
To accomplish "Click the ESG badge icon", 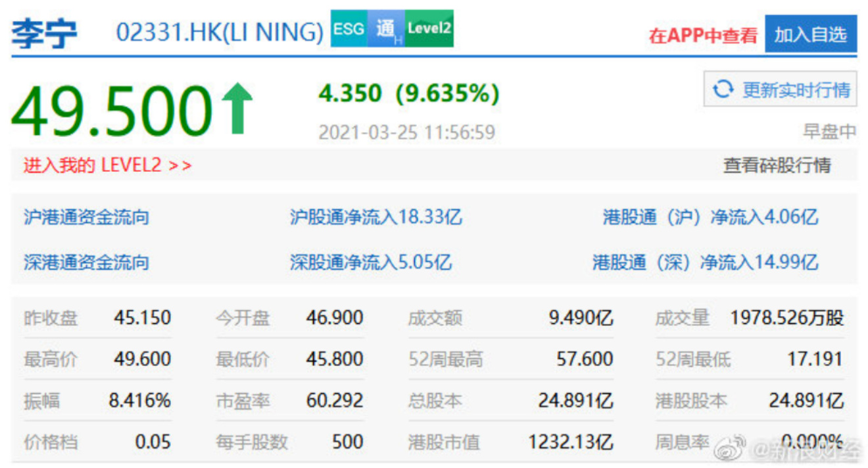I will pos(349,28).
